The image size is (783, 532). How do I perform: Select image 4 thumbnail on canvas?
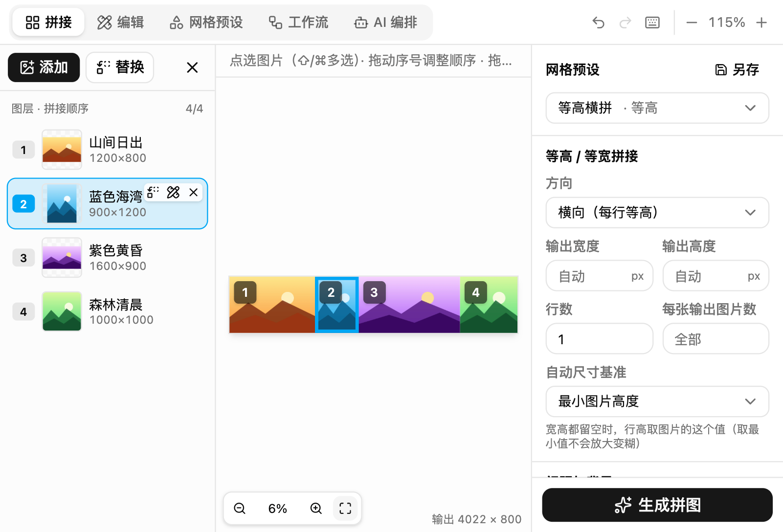489,305
